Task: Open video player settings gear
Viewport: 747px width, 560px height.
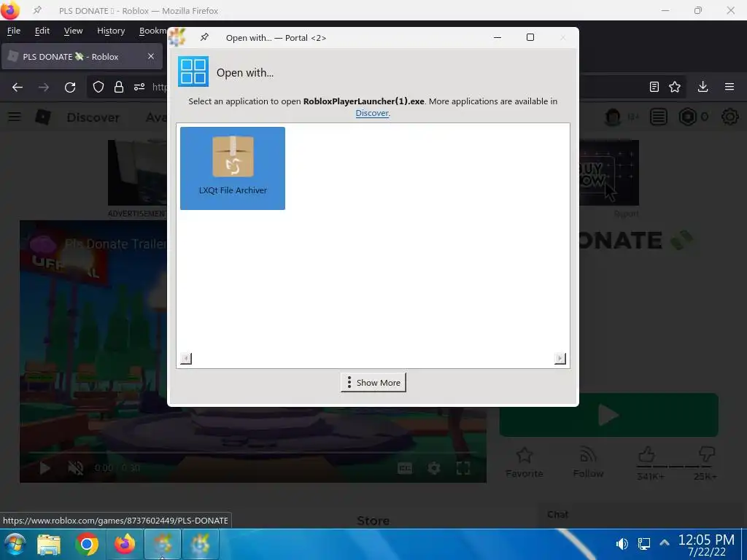Action: pos(434,468)
